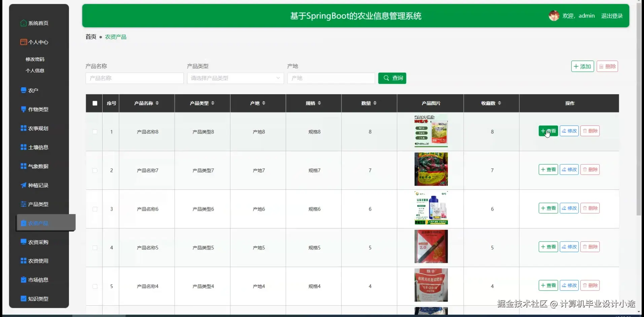Go to 首页 breadcrumb
The image size is (644, 317).
[x=91, y=37]
